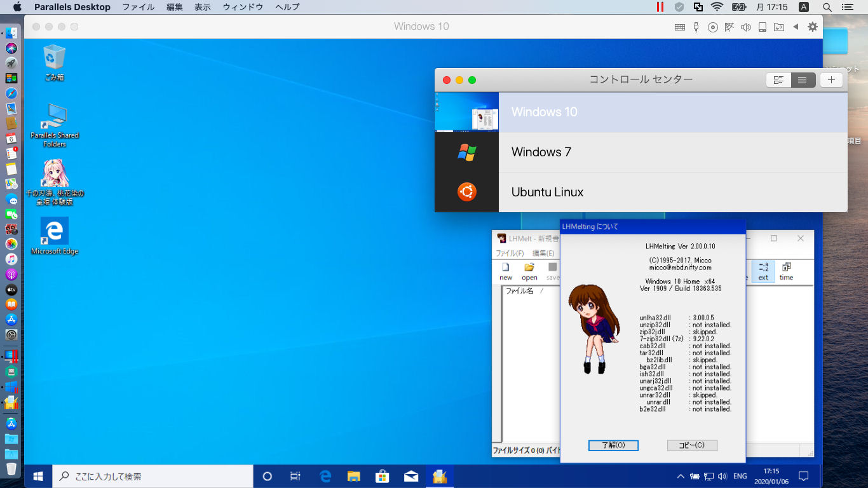Screen dimensions: 868x488
Task: Click the Windows 7 logo icon in Control Center
Action: [x=466, y=152]
